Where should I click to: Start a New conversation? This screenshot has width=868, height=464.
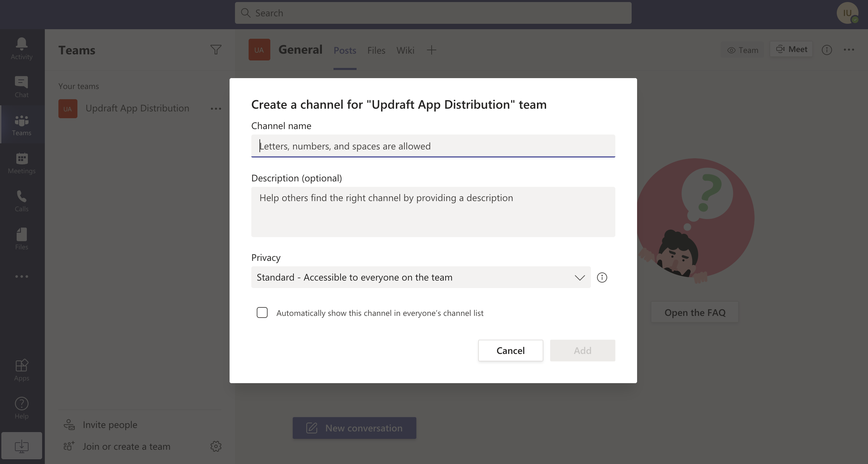coord(354,428)
